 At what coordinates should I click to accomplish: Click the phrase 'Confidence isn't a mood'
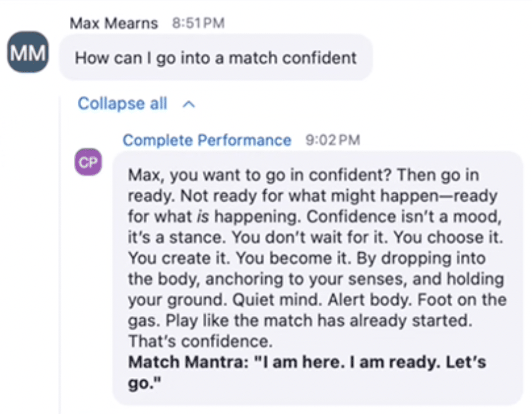click(x=402, y=217)
